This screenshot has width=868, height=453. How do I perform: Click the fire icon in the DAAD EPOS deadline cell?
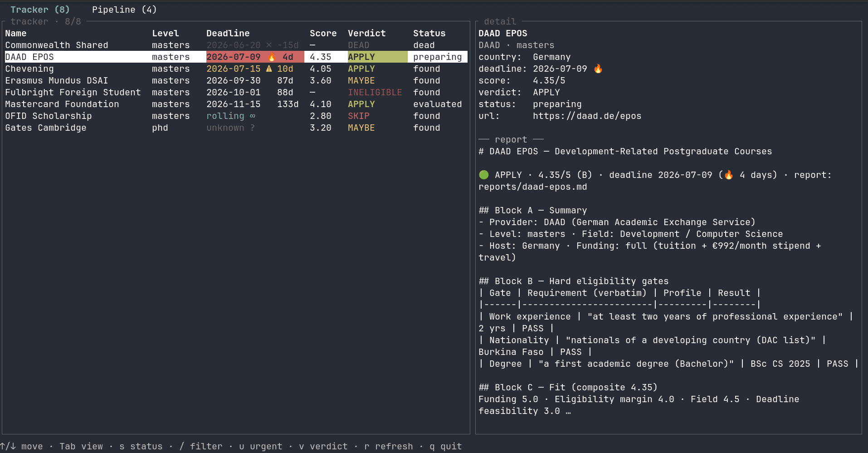tap(272, 57)
